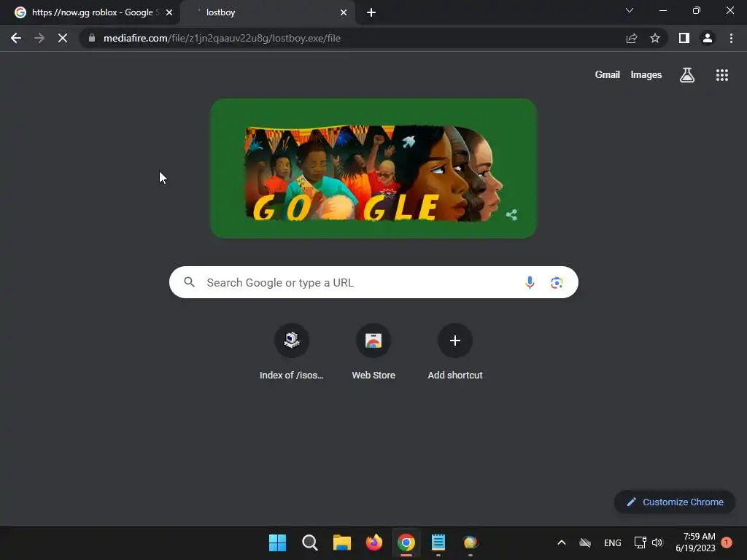747x560 pixels.
Task: Focus the Google search box
Action: 373,282
